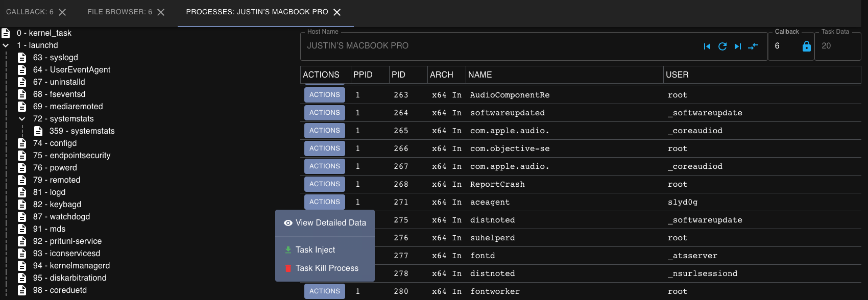Image resolution: width=868 pixels, height=300 pixels.
Task: Click the _atsserver user cell
Action: (x=692, y=256)
